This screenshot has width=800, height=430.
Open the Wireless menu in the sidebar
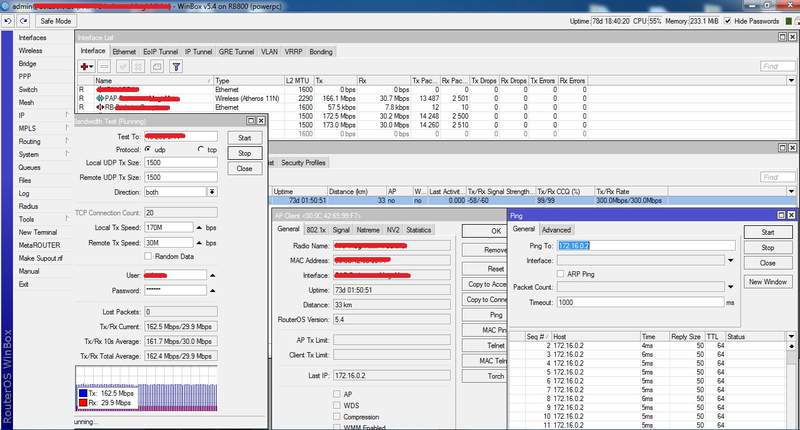[x=30, y=50]
